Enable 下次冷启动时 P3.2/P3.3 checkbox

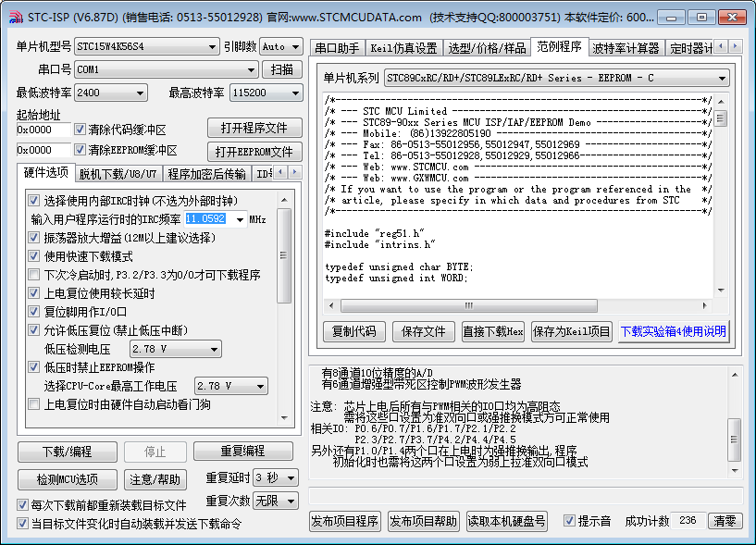tap(34, 275)
